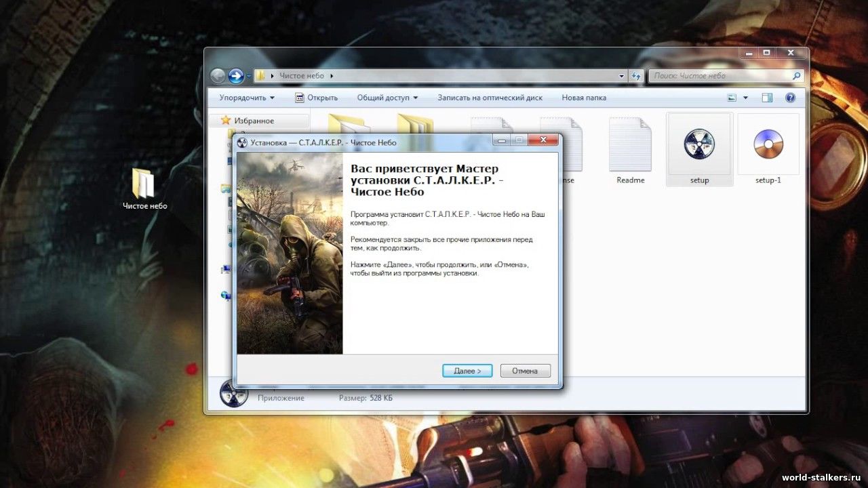The width and height of the screenshot is (868, 488).
Task: Click the STALKER artwork in the installer
Action: pyautogui.click(x=290, y=253)
